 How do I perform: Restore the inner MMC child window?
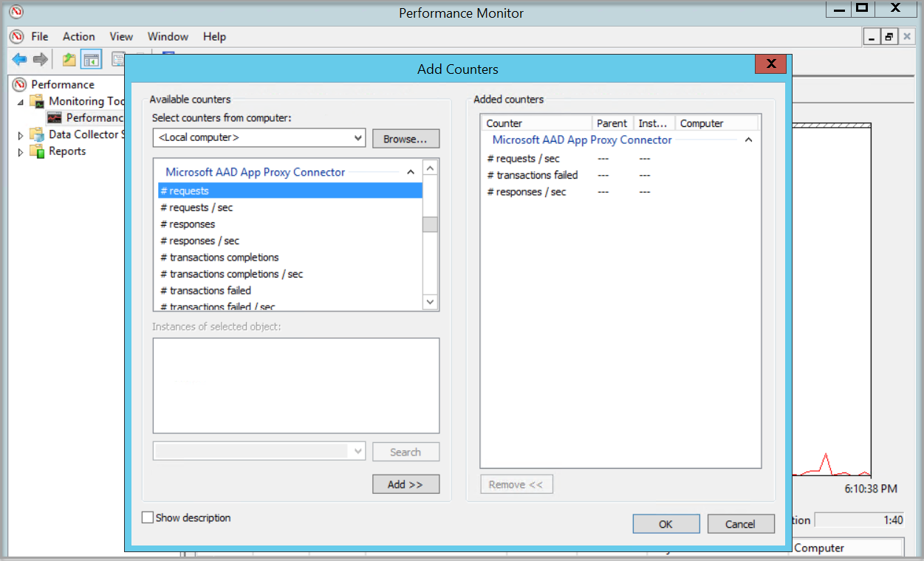click(889, 36)
